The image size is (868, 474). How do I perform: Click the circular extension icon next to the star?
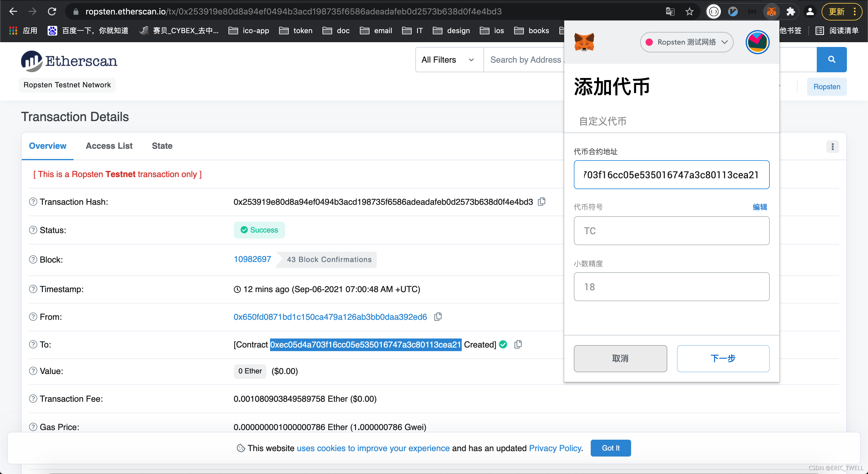pyautogui.click(x=713, y=11)
